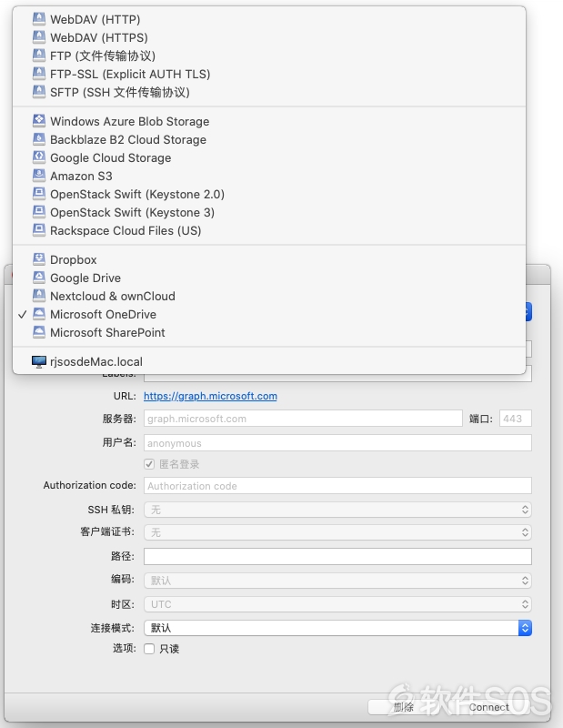Viewport: 563px width, 728px height.
Task: Click the FTP protocol drive icon
Action: coord(39,56)
